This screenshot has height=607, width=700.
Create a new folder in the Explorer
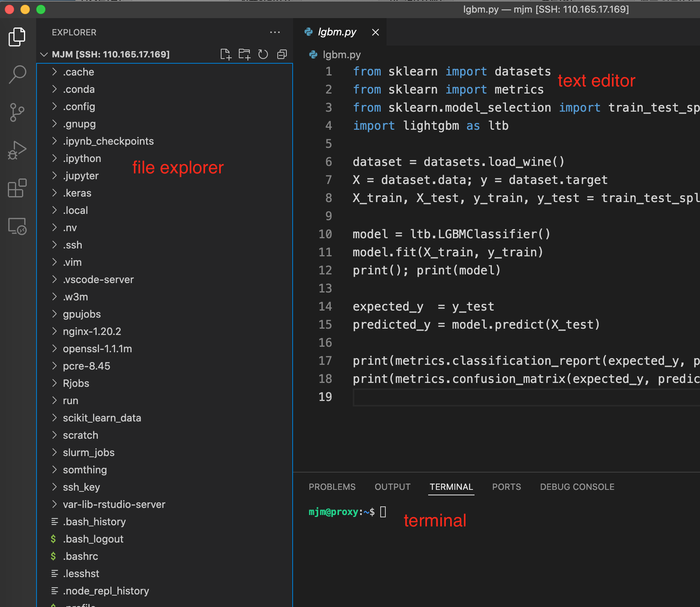244,54
